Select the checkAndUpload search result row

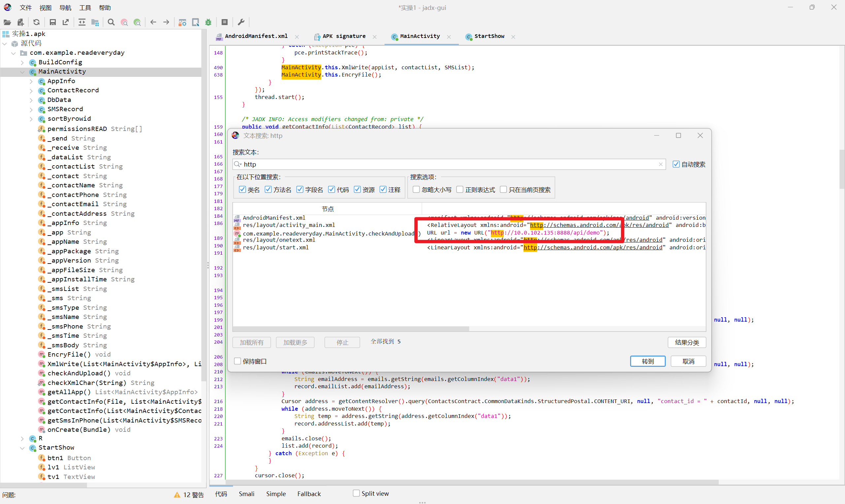[x=469, y=233]
